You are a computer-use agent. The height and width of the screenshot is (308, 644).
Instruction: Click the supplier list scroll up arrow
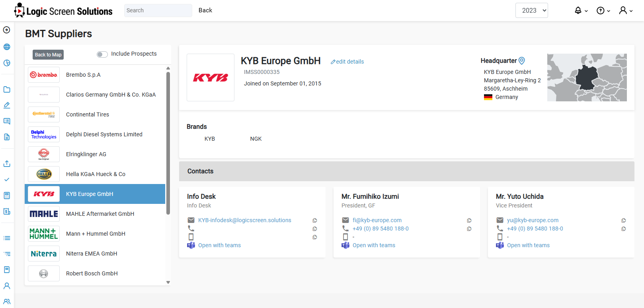coord(168,68)
